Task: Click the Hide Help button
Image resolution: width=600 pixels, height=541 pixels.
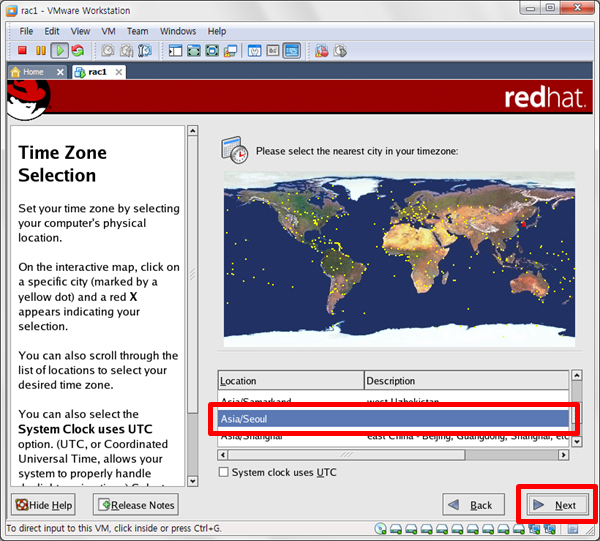Action: click(43, 505)
